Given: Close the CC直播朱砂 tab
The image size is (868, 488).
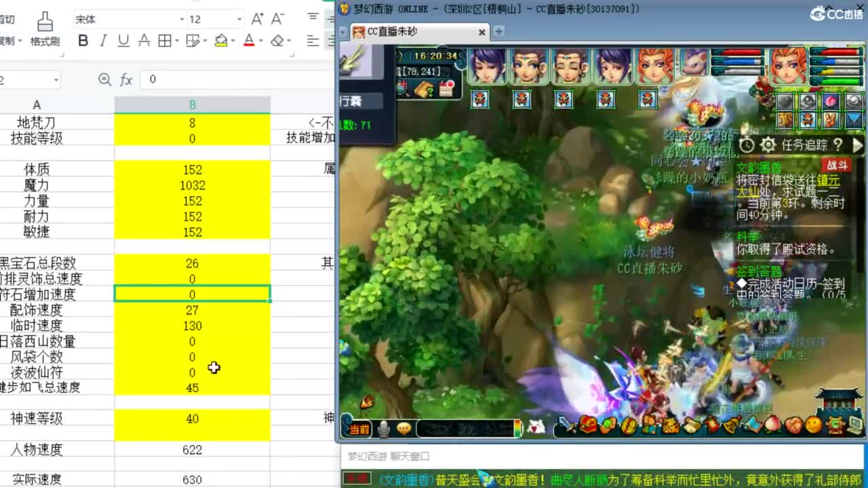Looking at the screenshot, I should click(x=482, y=32).
